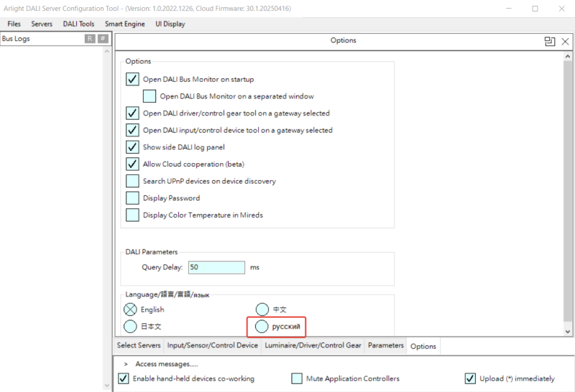This screenshot has width=575, height=392.
Task: Switch to Input/Sensor/Control Device tab
Action: (212, 345)
